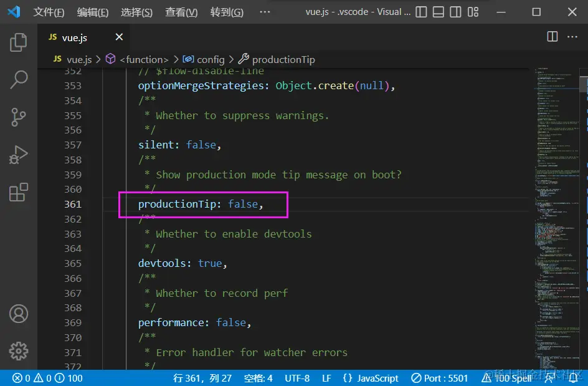This screenshot has height=386, width=588.
Task: Toggle the secondary side bar layout icon
Action: click(455, 12)
